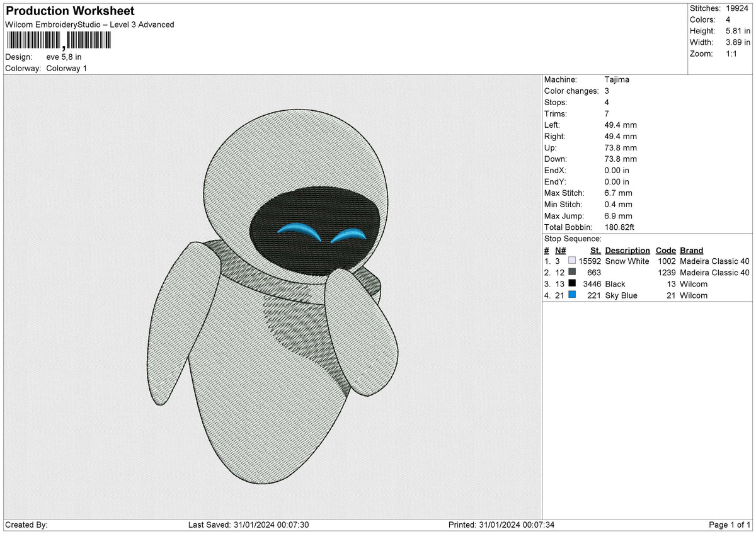The image size is (756, 534).
Task: Click the 'Brand' column header
Action: [x=692, y=250]
